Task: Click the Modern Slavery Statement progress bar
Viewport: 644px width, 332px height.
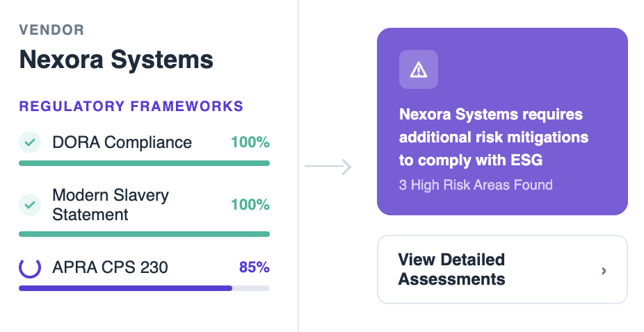Action: coord(144,234)
